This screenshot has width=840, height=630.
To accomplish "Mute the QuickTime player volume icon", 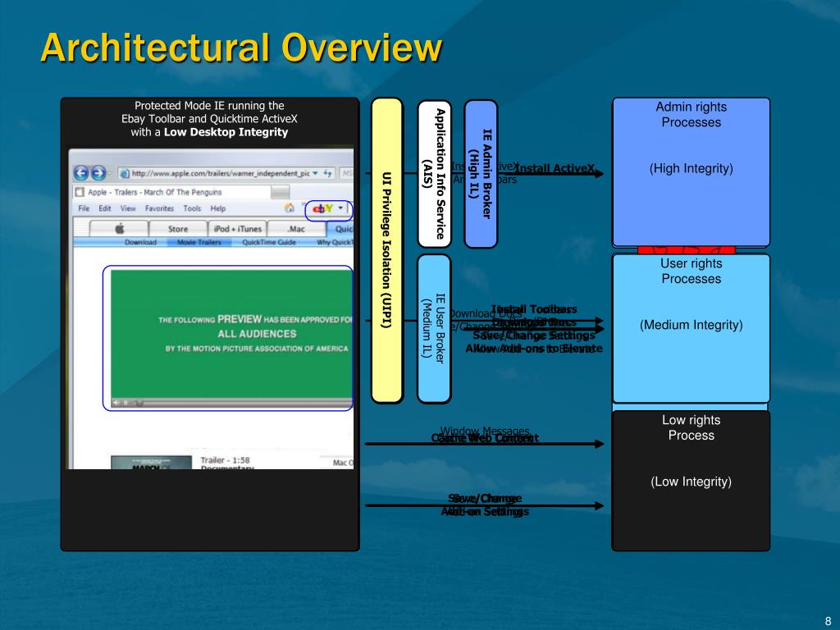I will [x=116, y=402].
